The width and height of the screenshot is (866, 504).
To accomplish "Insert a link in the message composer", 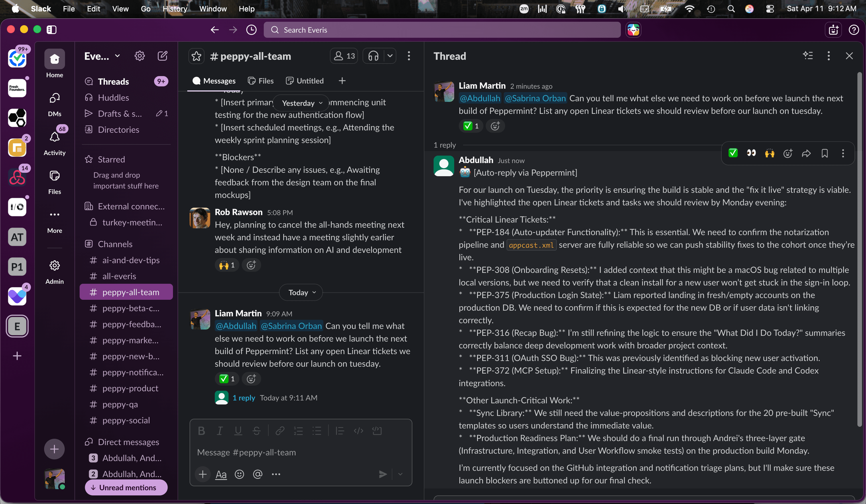I will (x=280, y=430).
